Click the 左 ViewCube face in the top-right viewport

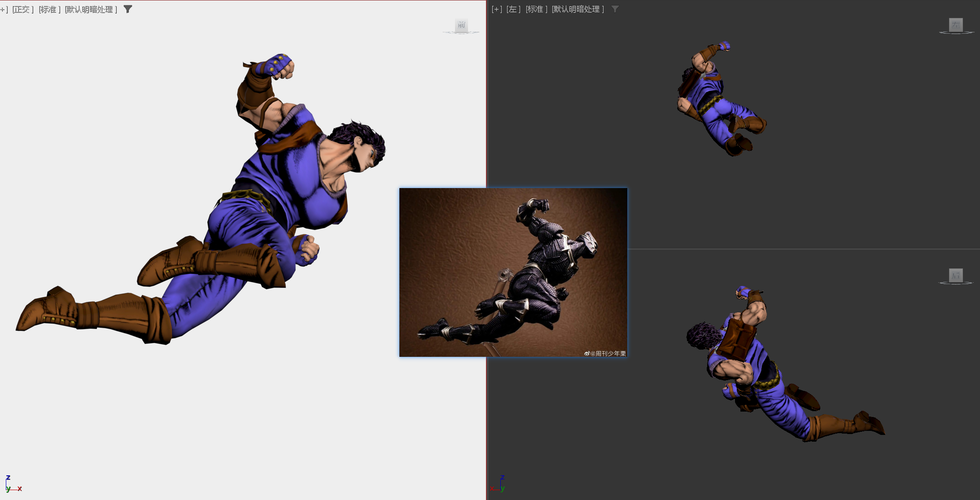(956, 25)
